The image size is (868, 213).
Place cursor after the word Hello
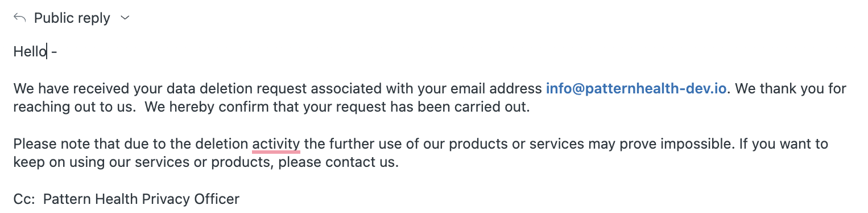click(x=47, y=52)
